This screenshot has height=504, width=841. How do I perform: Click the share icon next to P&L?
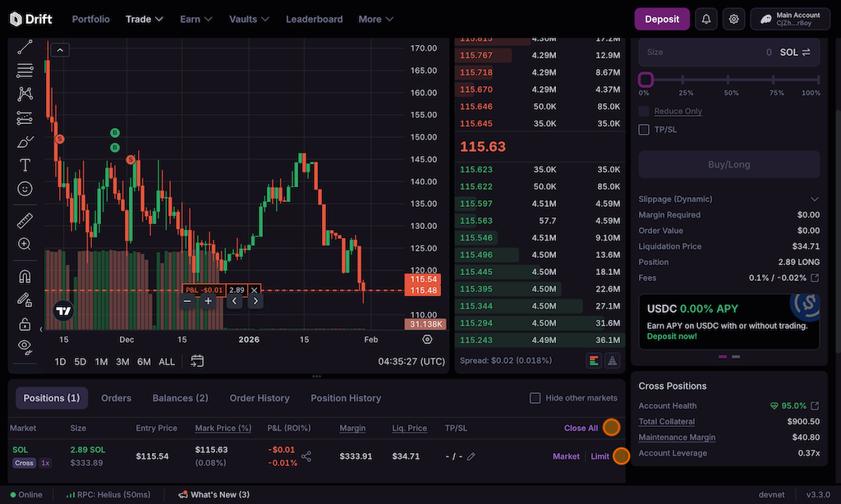pos(306,456)
